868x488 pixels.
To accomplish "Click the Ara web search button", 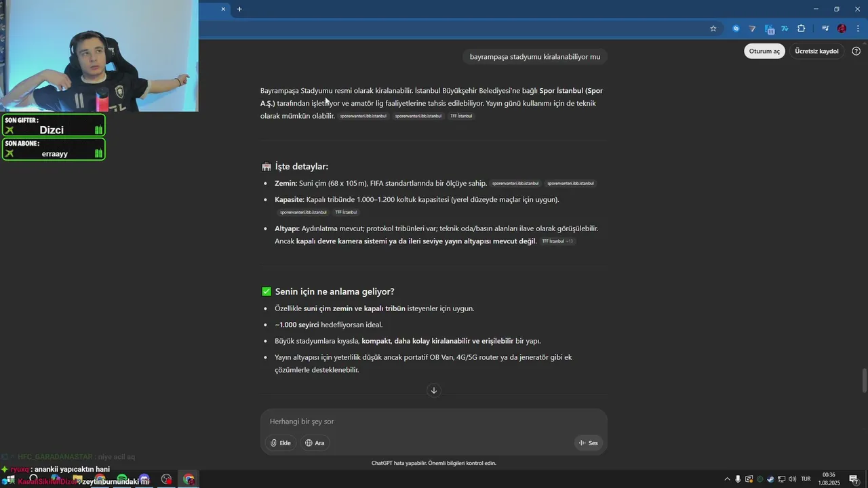I will click(315, 443).
